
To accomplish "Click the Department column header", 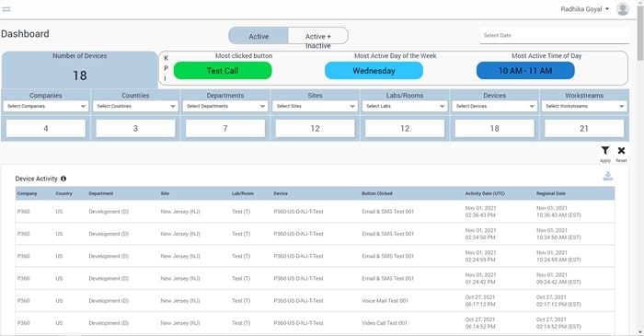I will pos(101,193).
